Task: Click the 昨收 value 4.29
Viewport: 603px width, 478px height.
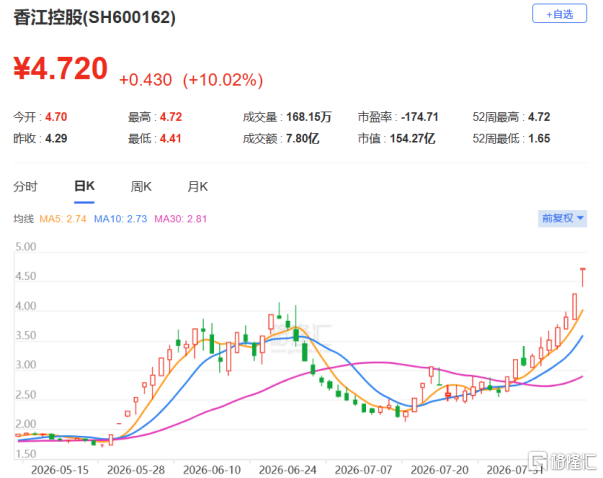Action: [x=56, y=138]
